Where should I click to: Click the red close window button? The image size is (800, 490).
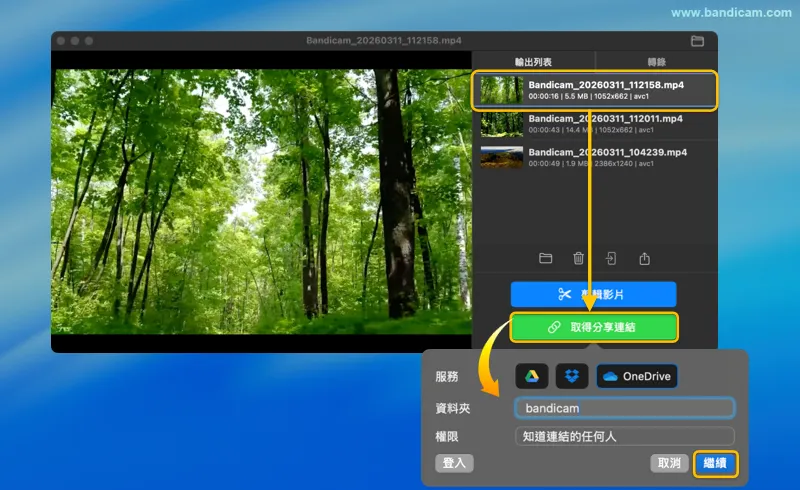point(61,41)
